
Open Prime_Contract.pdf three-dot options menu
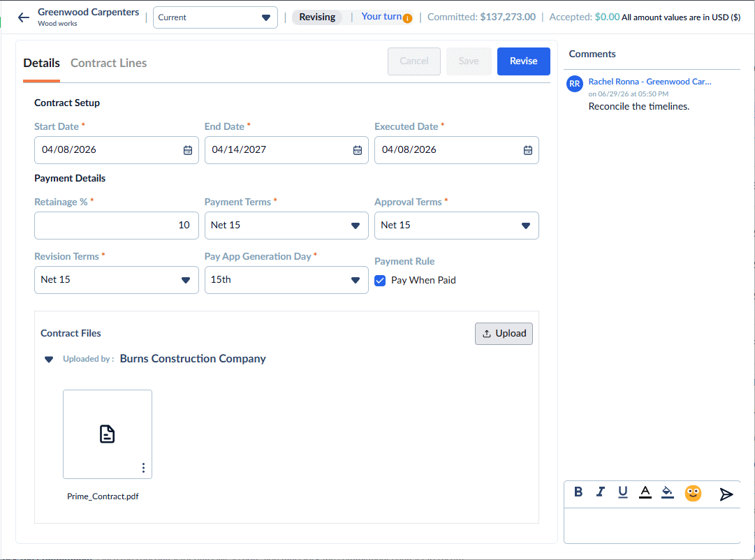pyautogui.click(x=143, y=468)
